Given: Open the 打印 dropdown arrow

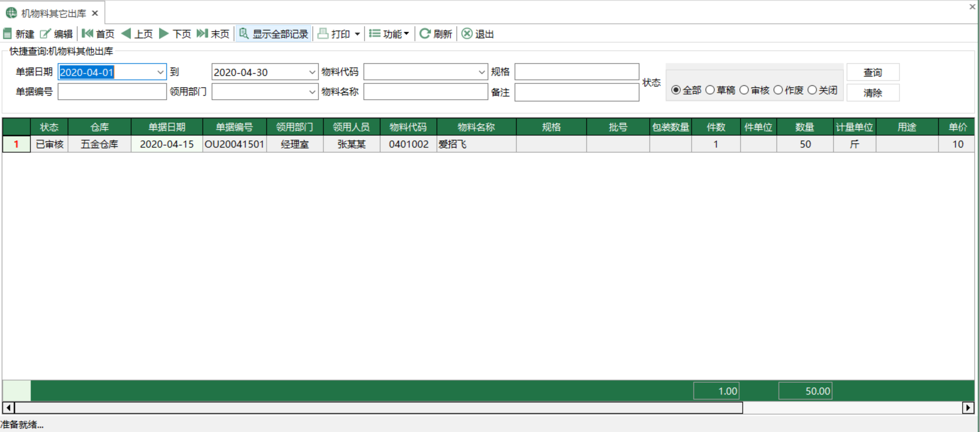Looking at the screenshot, I should pyautogui.click(x=357, y=34).
